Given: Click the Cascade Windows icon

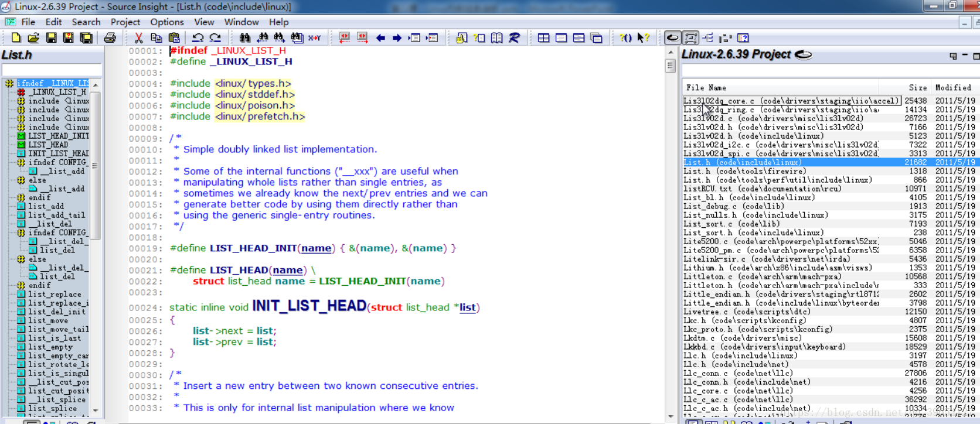Looking at the screenshot, I should click(x=596, y=38).
